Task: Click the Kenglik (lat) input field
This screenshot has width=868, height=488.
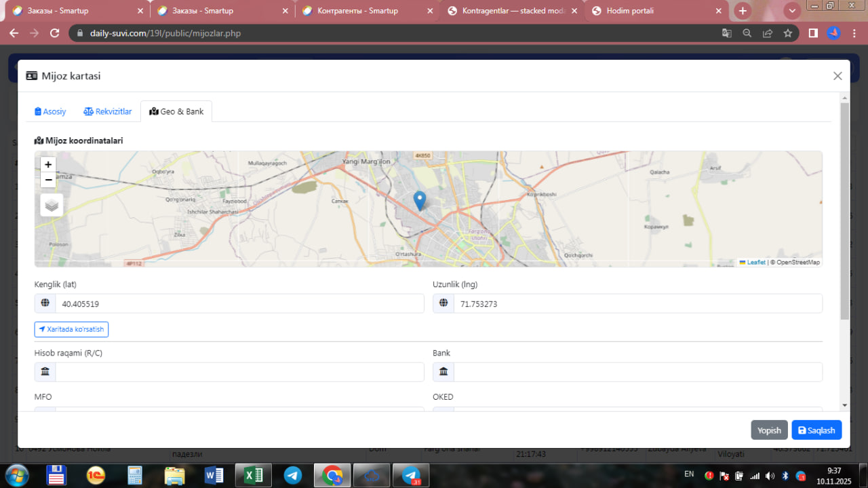Action: point(239,304)
